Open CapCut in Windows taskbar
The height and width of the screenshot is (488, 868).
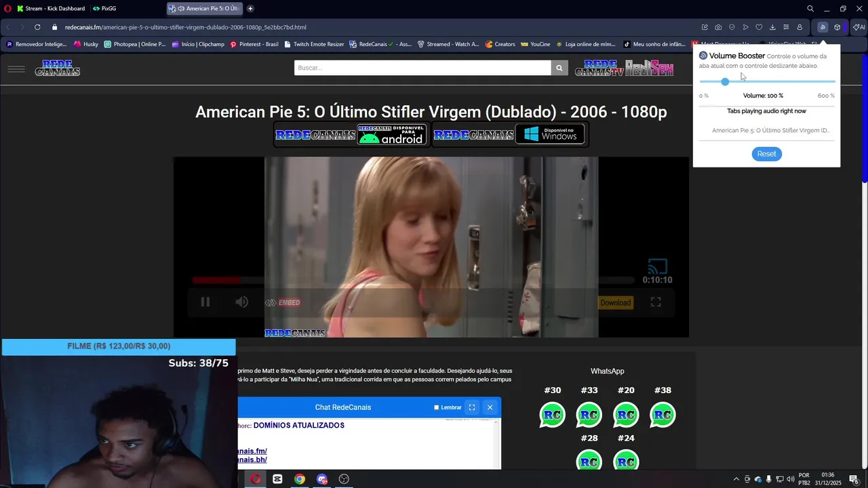[277, 479]
